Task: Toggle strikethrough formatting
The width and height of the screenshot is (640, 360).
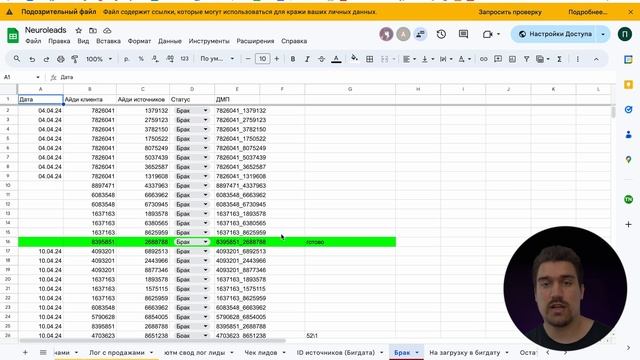Action: tap(321, 59)
